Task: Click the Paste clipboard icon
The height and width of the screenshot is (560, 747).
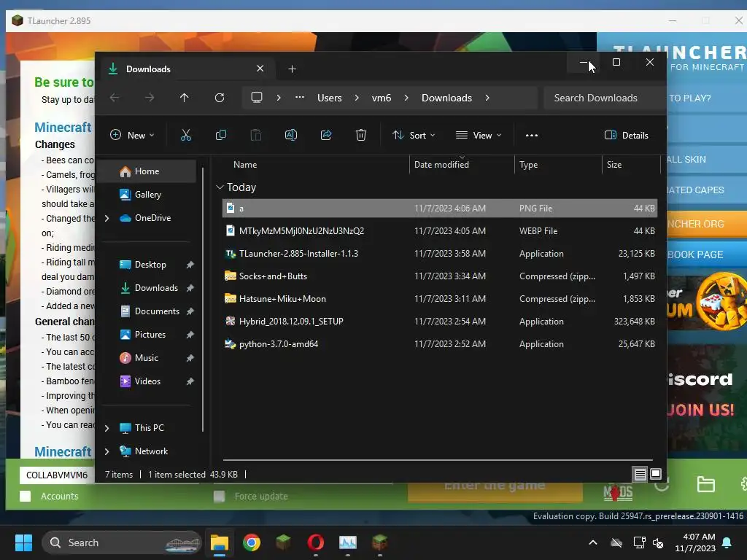Action: click(256, 135)
